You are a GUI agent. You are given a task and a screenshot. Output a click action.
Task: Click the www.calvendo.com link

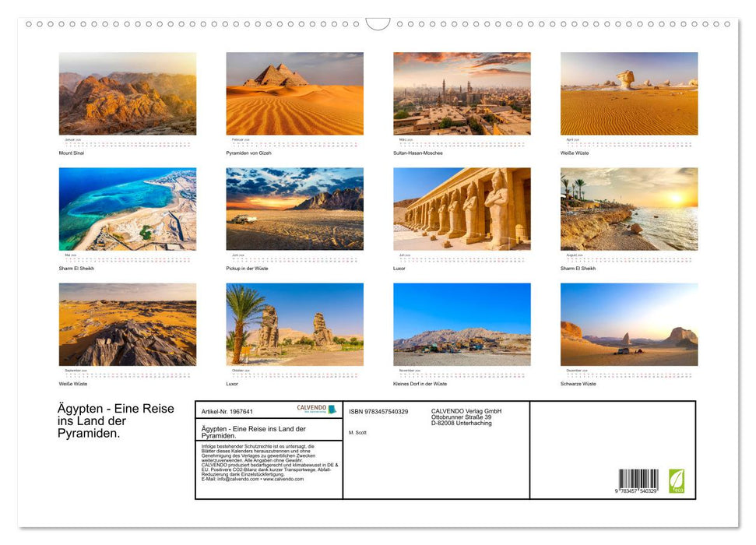coord(285,479)
